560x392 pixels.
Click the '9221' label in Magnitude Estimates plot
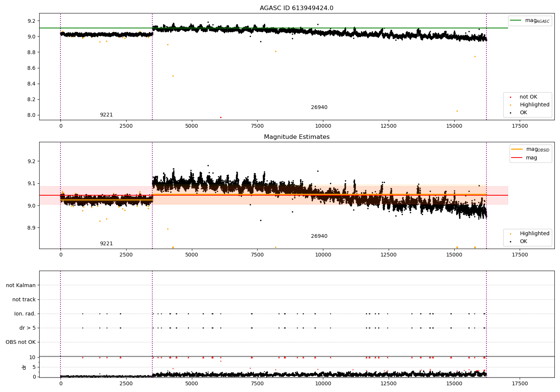click(x=106, y=244)
